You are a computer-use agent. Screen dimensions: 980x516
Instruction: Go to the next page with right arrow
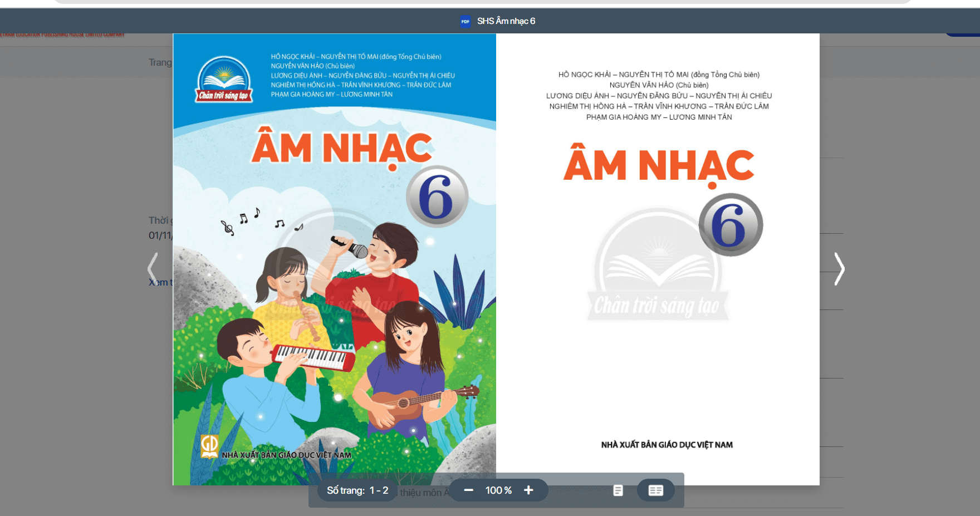coord(839,269)
